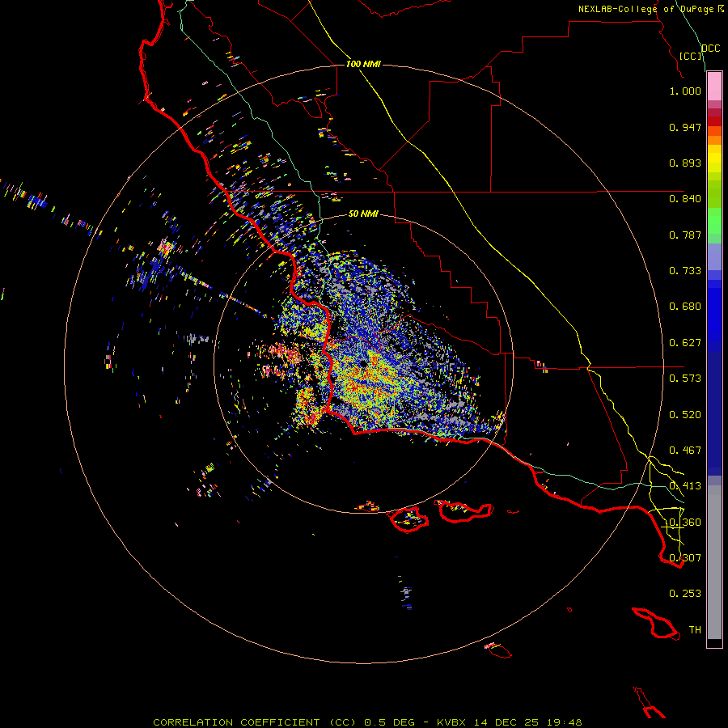Screen dimensions: 728x728
Task: Click the 0.413 legend value
Action: (685, 486)
